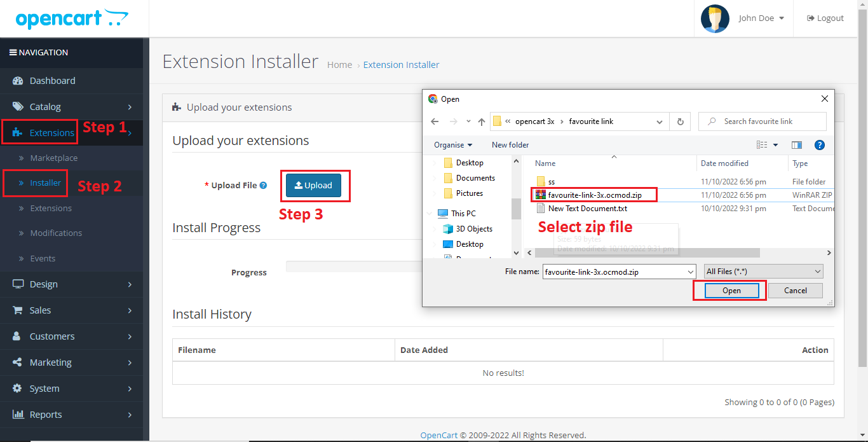Open the Modifications submenu item
The height and width of the screenshot is (442, 868).
(56, 233)
